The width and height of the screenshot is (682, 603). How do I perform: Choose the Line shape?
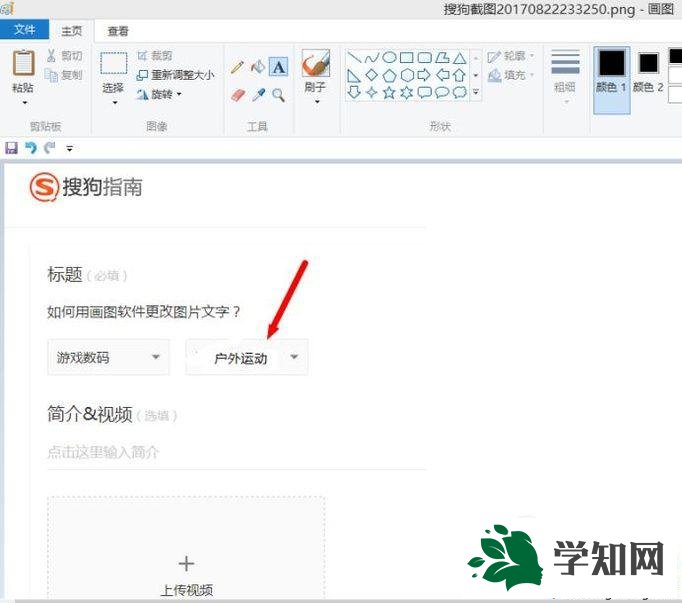354,57
